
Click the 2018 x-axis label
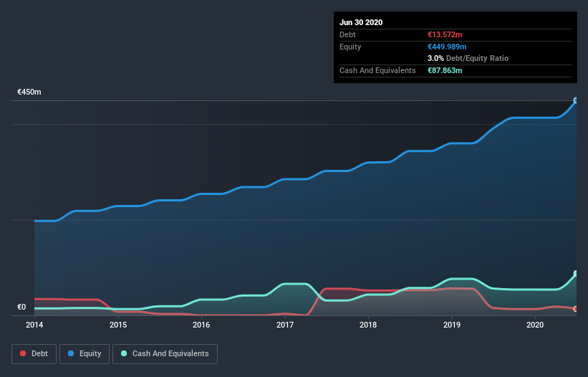pos(368,325)
